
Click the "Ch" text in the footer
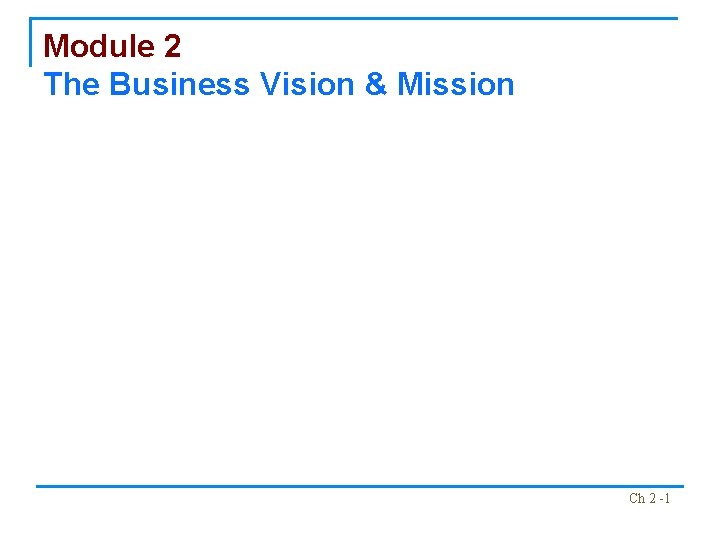click(x=637, y=498)
